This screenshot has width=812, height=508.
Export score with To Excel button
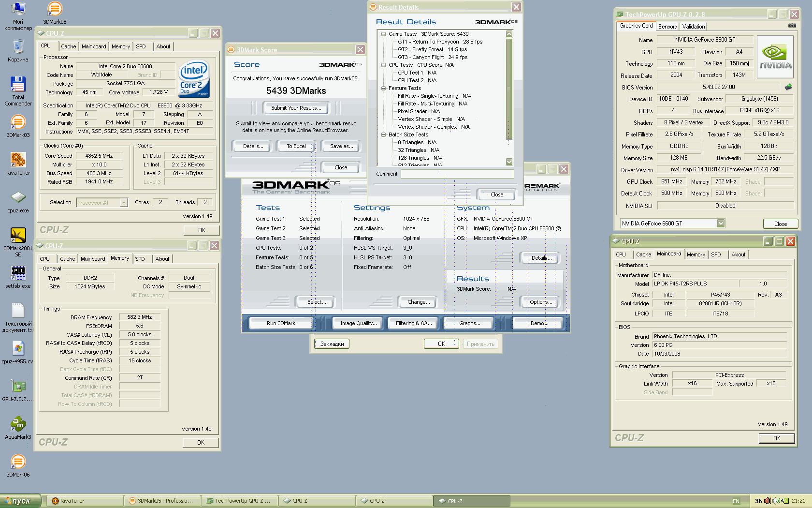(296, 146)
